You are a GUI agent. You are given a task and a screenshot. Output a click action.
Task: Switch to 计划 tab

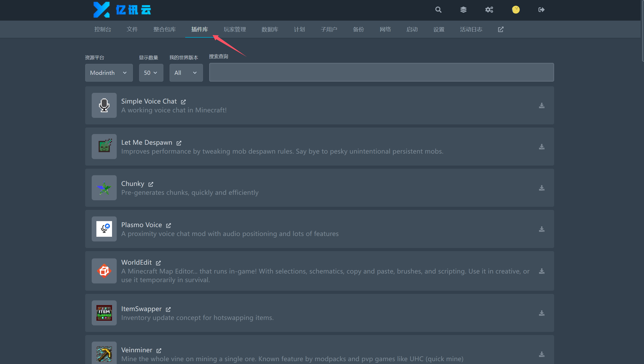(299, 29)
